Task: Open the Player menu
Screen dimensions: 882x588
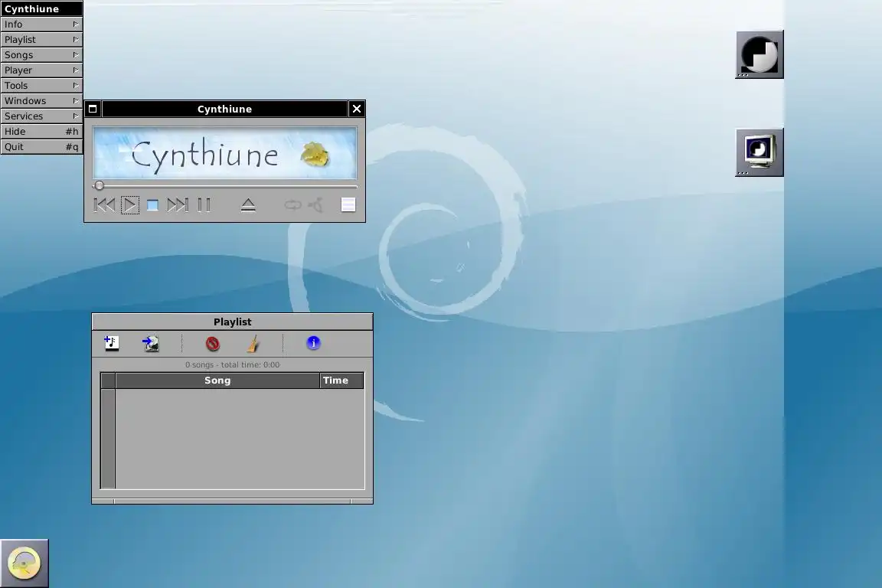Action: [41, 70]
